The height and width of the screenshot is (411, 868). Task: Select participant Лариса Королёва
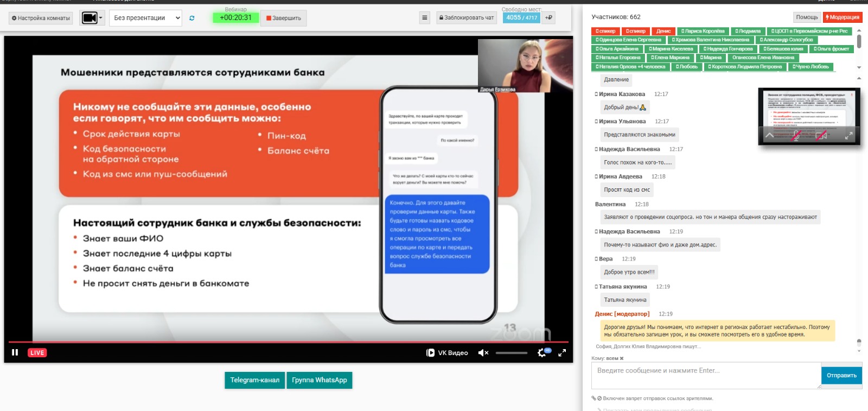tap(703, 31)
